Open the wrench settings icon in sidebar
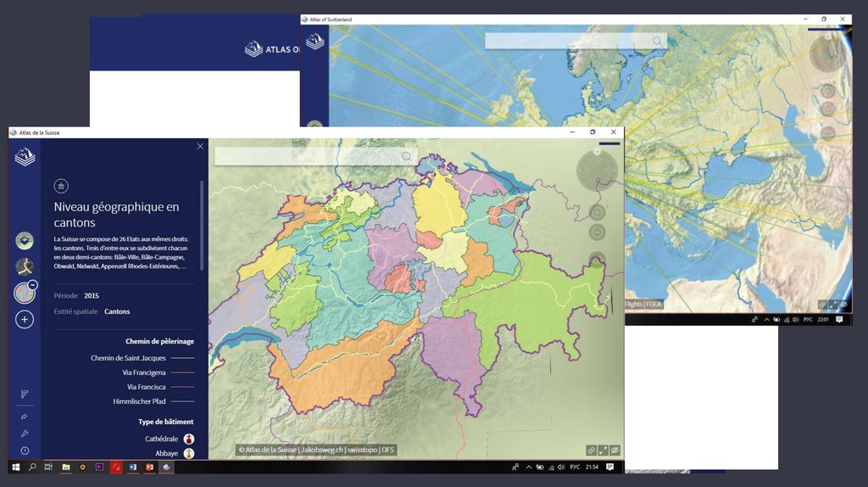The height and width of the screenshot is (487, 868). [x=25, y=434]
